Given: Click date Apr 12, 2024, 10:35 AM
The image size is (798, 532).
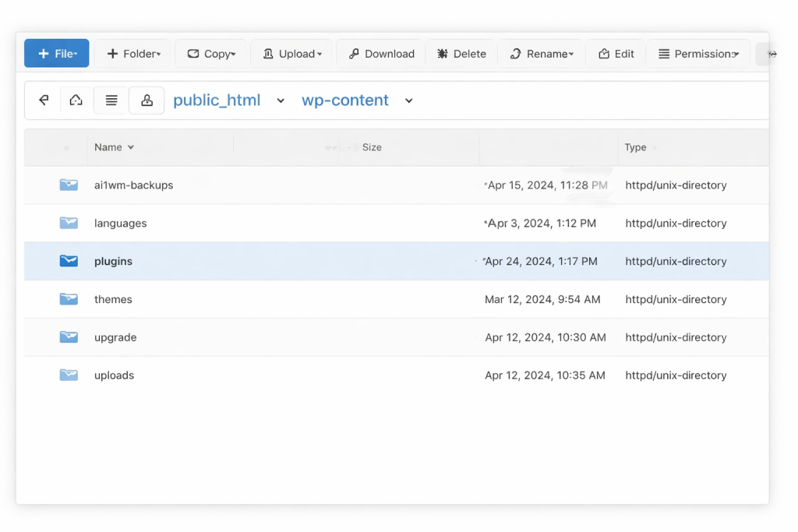Looking at the screenshot, I should (545, 375).
